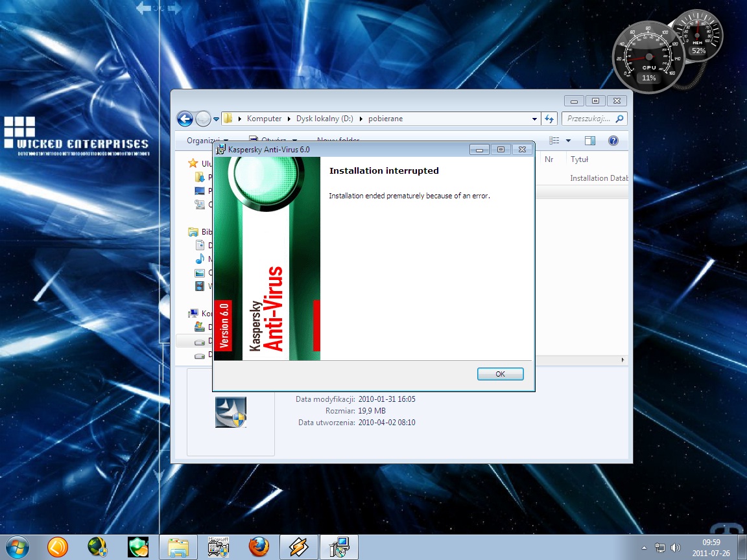
Task: Click the folder icon in the address bar
Action: coord(228,118)
